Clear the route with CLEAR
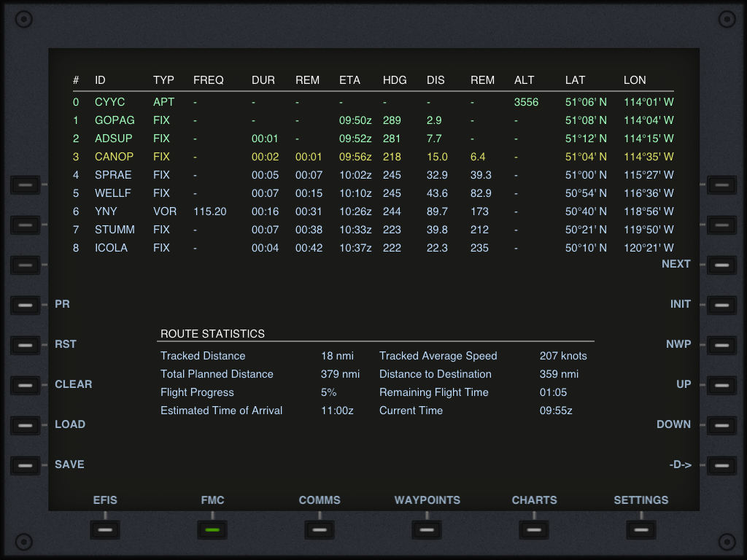The width and height of the screenshot is (747, 560). tap(73, 384)
